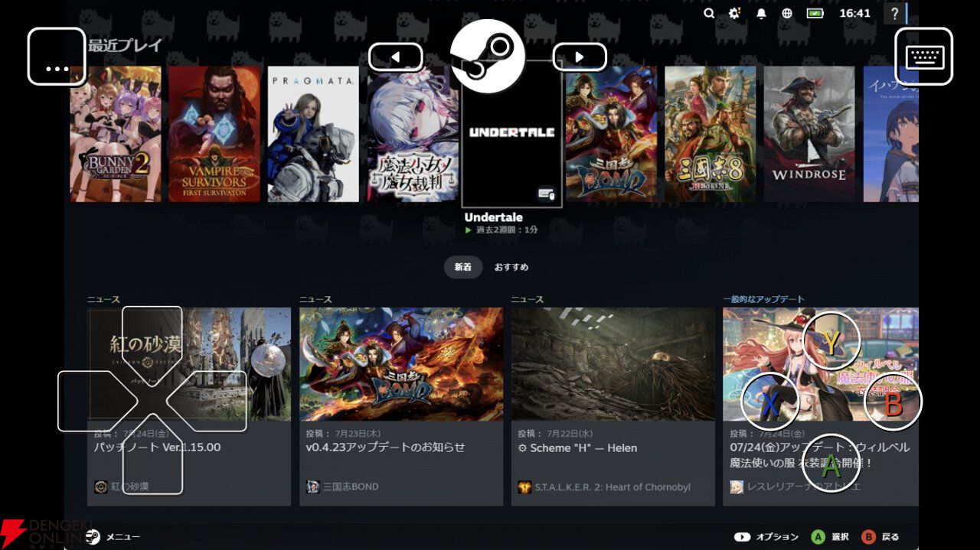The height and width of the screenshot is (550, 980).
Task: Open 07/24(金)アップデート news card
Action: coord(821,406)
